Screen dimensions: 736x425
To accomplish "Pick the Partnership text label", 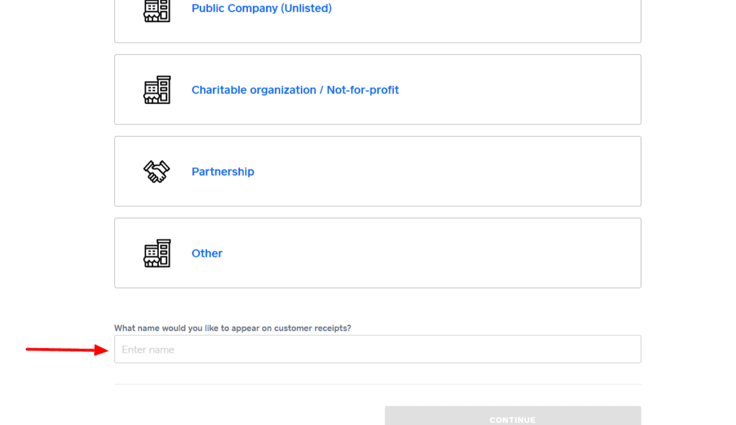I will pyautogui.click(x=223, y=171).
